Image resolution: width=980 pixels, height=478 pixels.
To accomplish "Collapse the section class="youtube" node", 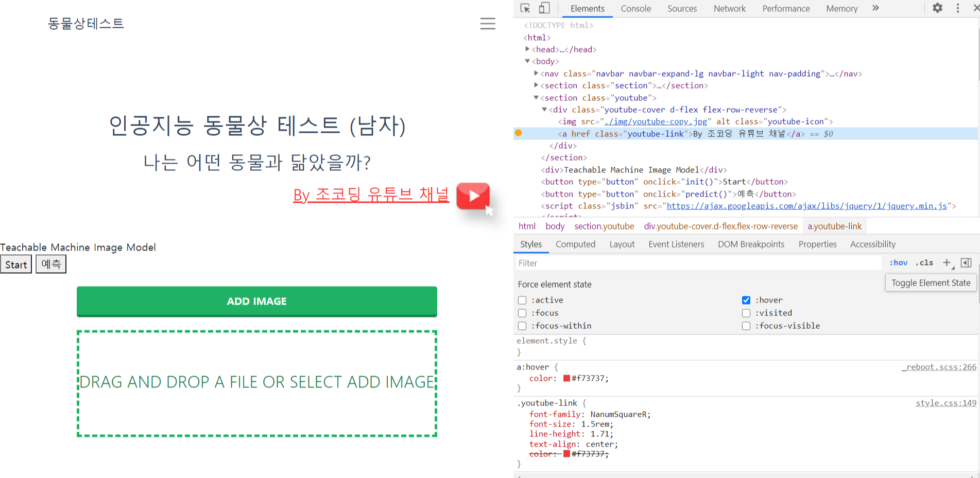I will [536, 97].
